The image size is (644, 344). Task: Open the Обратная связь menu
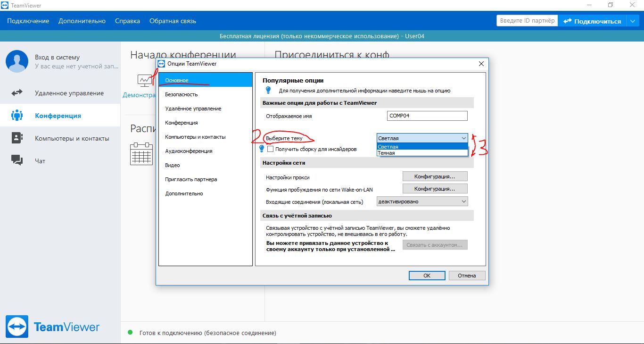click(173, 21)
